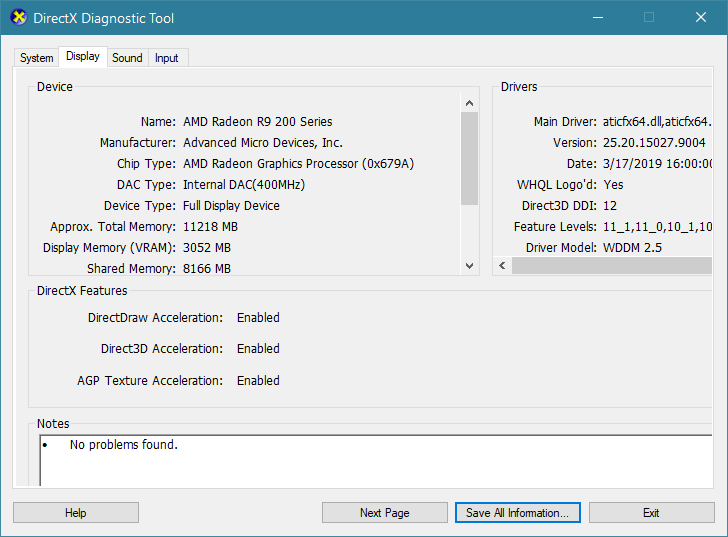728x537 pixels.
Task: Click the 'AGP Texture Acceleration:' label
Action: tap(150, 381)
